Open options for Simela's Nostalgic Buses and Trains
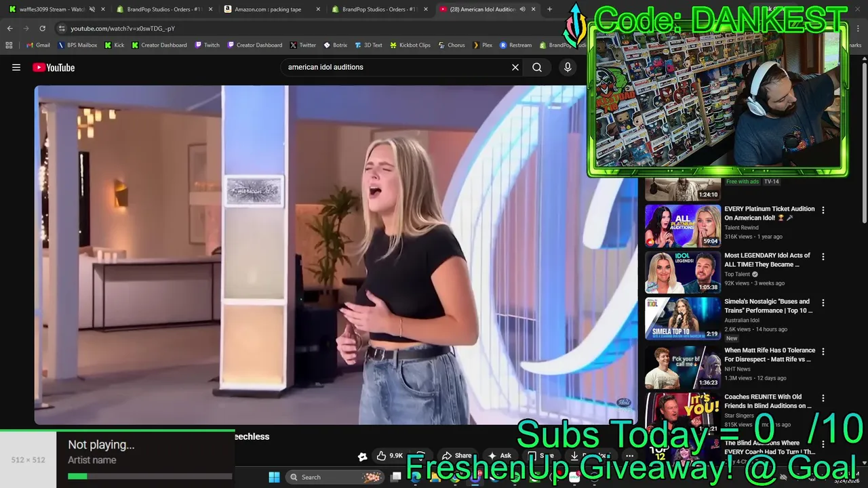This screenshot has width=868, height=488. pyautogui.click(x=823, y=303)
